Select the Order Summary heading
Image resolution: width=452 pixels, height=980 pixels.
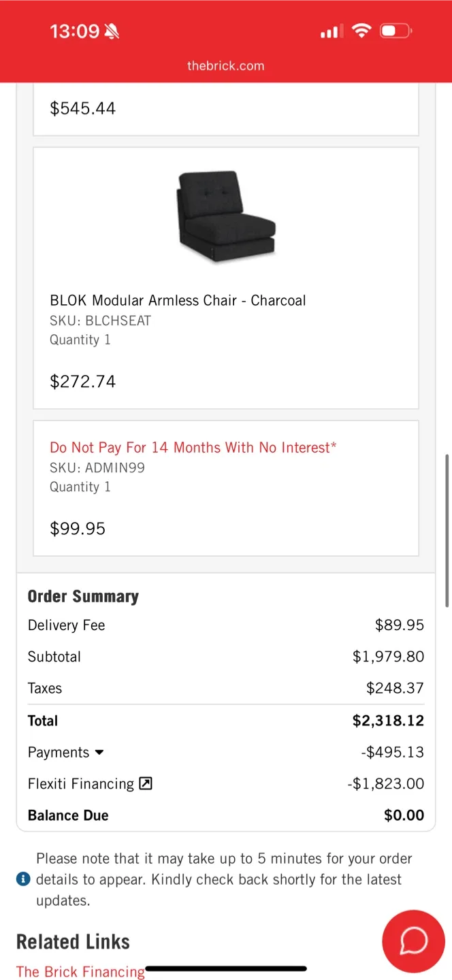pyautogui.click(x=83, y=596)
